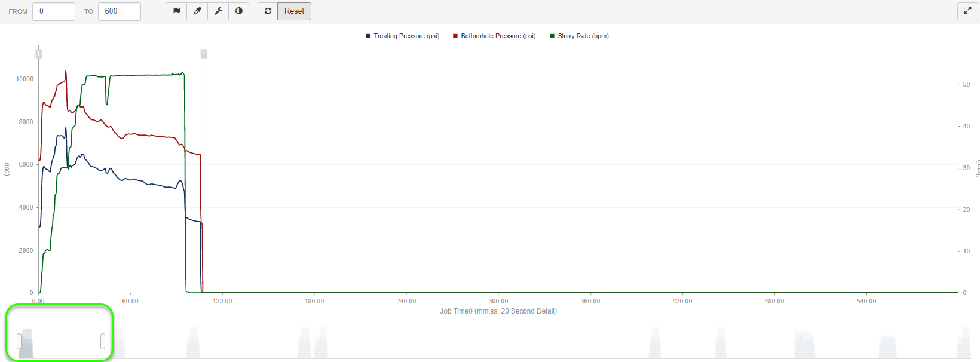Click the 10000 psi axis label
This screenshot has height=362, width=980.
click(x=24, y=79)
